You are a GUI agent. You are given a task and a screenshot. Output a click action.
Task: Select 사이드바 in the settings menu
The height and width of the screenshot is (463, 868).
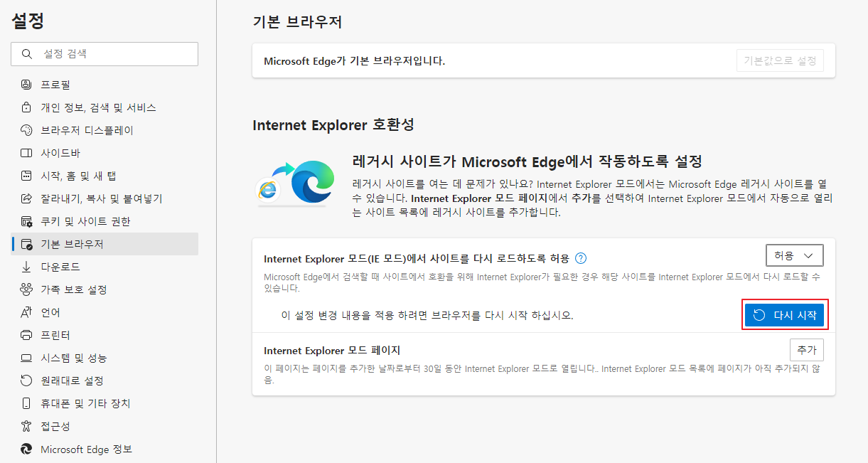pos(105,153)
